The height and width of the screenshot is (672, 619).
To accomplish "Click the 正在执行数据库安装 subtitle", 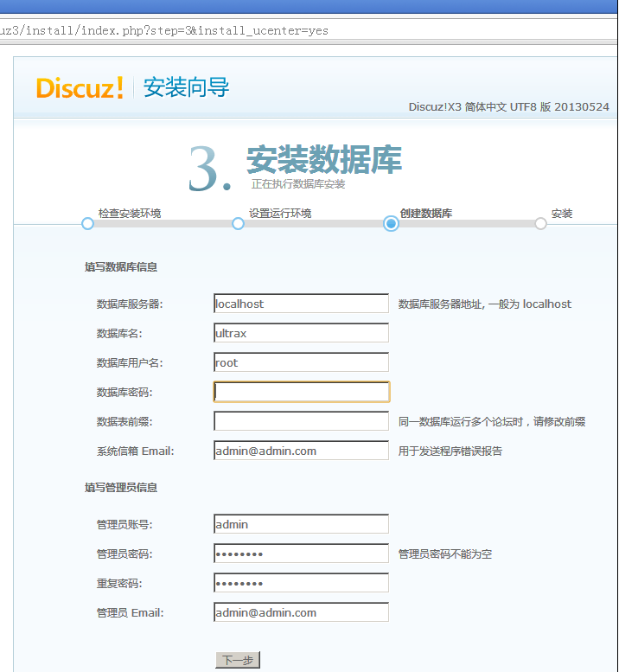I will [x=298, y=184].
